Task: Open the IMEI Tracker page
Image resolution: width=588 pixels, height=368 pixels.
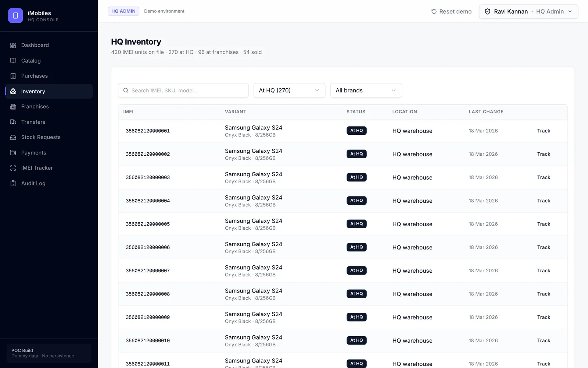Action: [49, 168]
